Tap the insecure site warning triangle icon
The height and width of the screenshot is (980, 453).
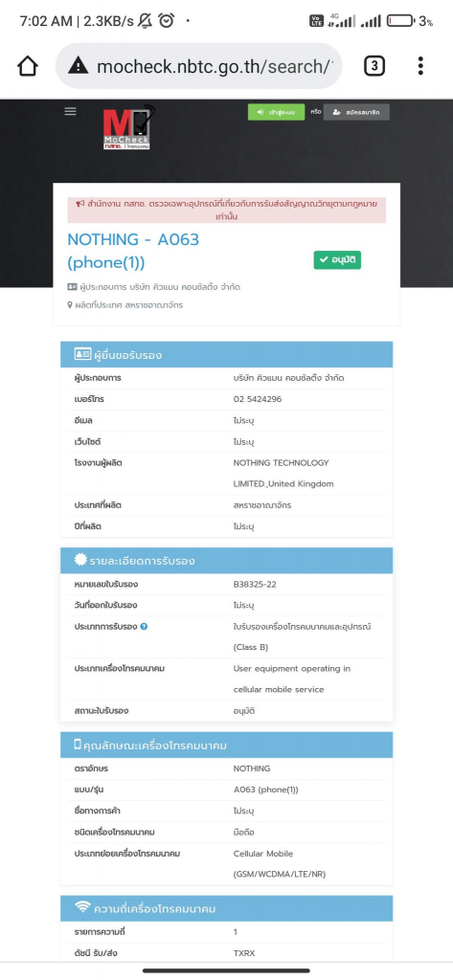(x=79, y=66)
